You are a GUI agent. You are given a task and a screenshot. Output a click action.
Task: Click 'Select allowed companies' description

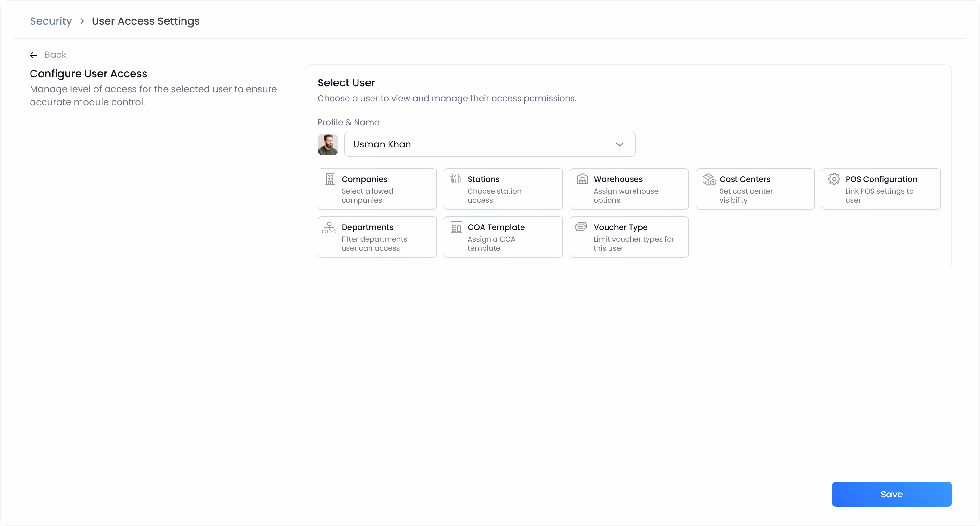coord(367,195)
